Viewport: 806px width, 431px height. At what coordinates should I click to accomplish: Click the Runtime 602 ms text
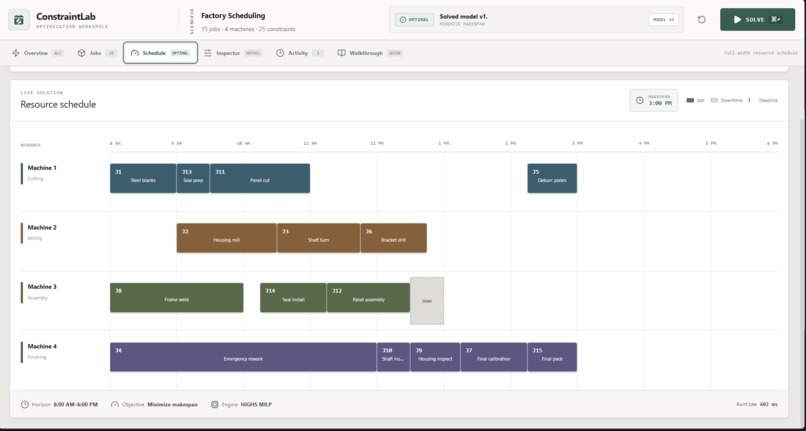[757, 404]
